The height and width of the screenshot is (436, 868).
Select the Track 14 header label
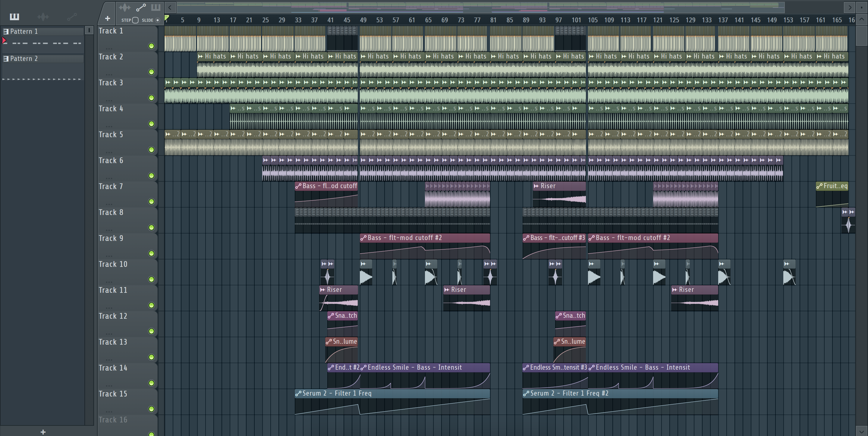pos(113,368)
